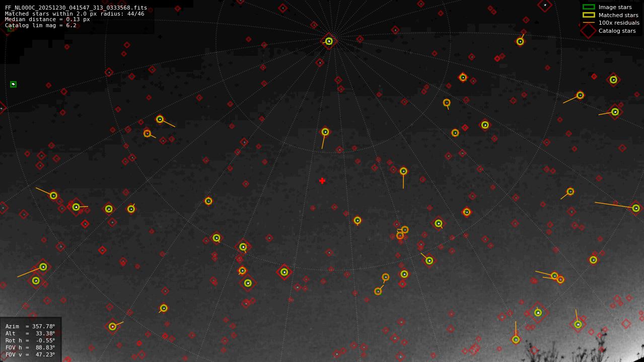Click the 'Image stars' legend label

pyautogui.click(x=615, y=8)
